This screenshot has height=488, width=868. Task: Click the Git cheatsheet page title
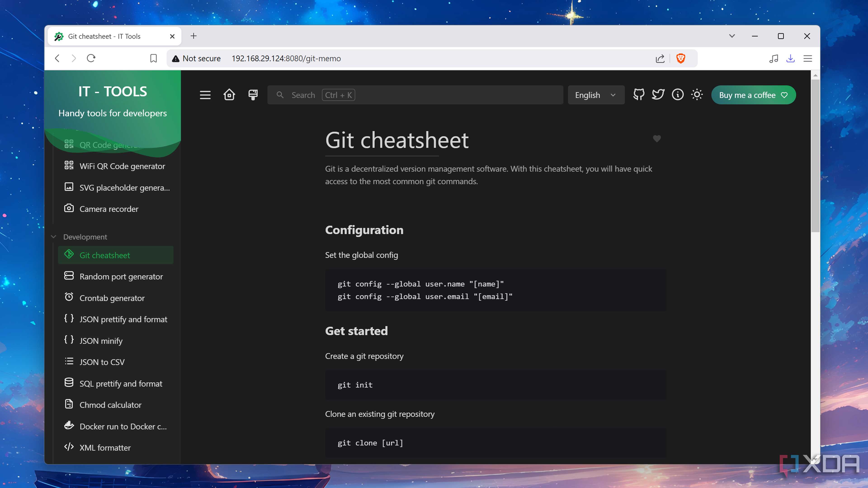397,140
